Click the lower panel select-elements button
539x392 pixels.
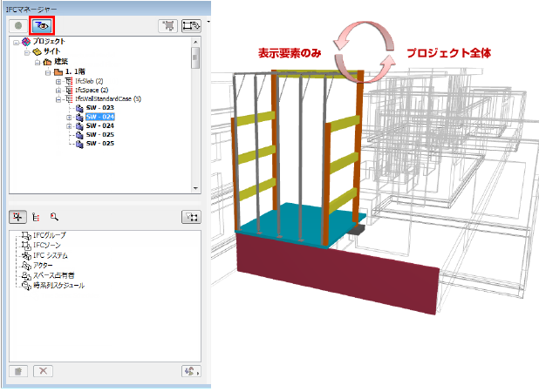coord(191,217)
